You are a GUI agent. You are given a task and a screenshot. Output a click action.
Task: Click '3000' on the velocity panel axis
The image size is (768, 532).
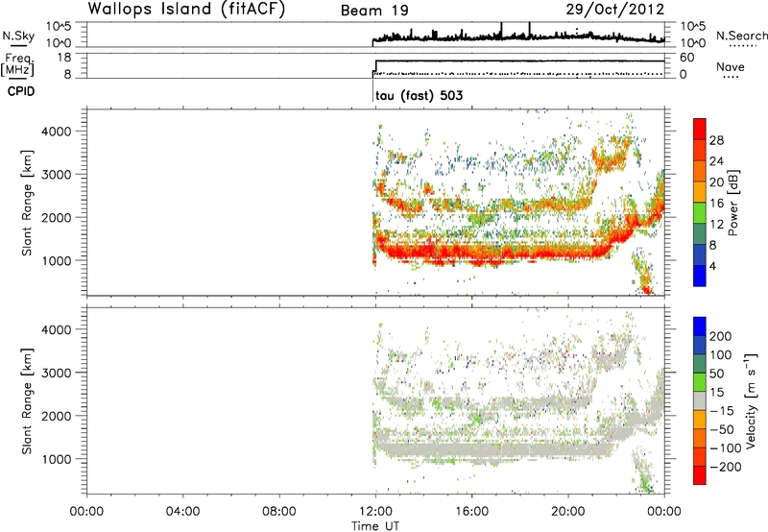click(x=57, y=373)
